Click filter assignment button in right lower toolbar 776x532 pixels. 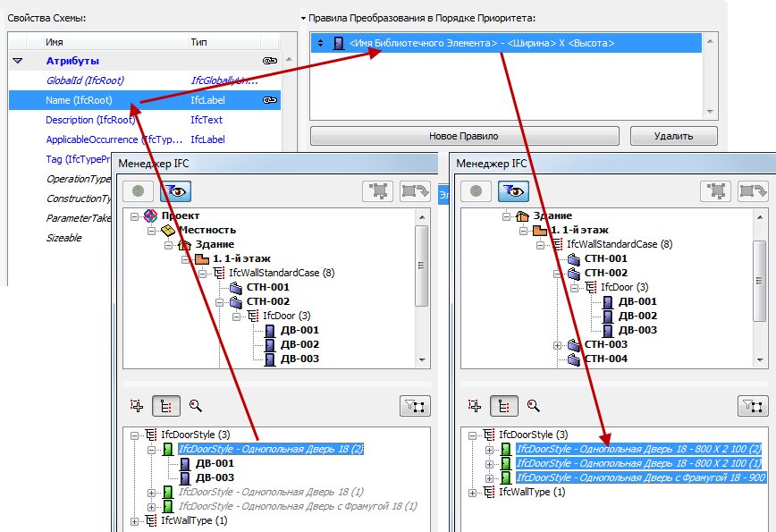753,406
